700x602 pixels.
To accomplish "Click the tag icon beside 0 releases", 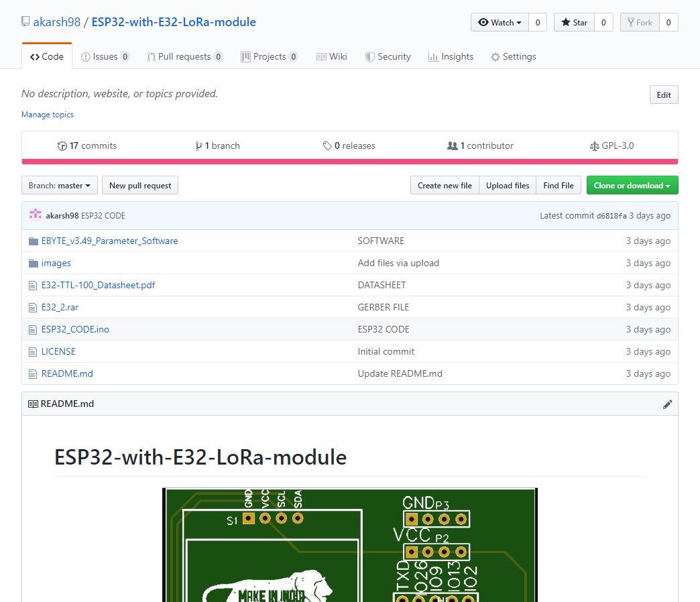I will pos(328,145).
